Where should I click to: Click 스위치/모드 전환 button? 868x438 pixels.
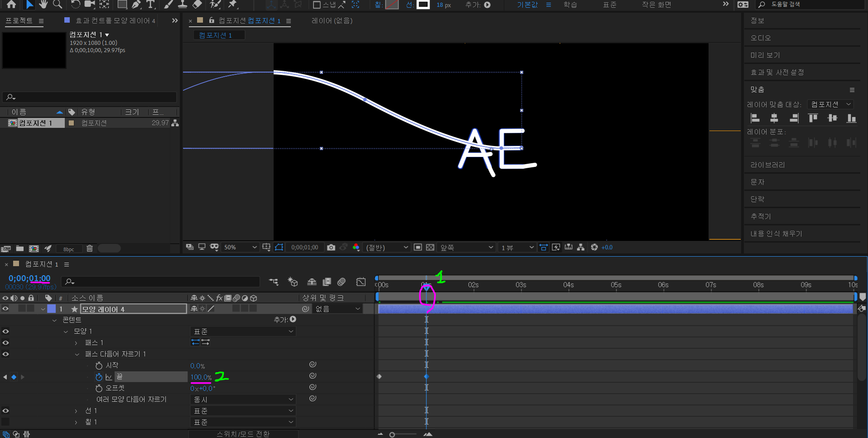[x=243, y=434]
